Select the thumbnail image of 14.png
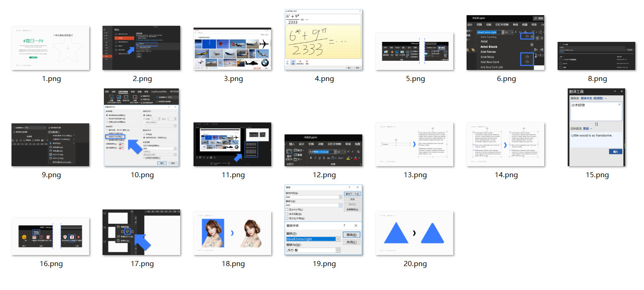 (506, 145)
